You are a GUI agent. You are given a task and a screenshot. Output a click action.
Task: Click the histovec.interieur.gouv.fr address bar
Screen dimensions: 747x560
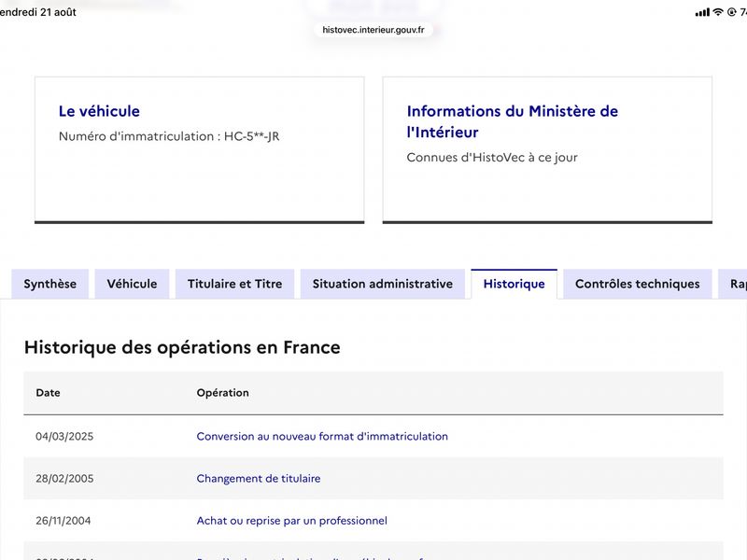tap(373, 30)
